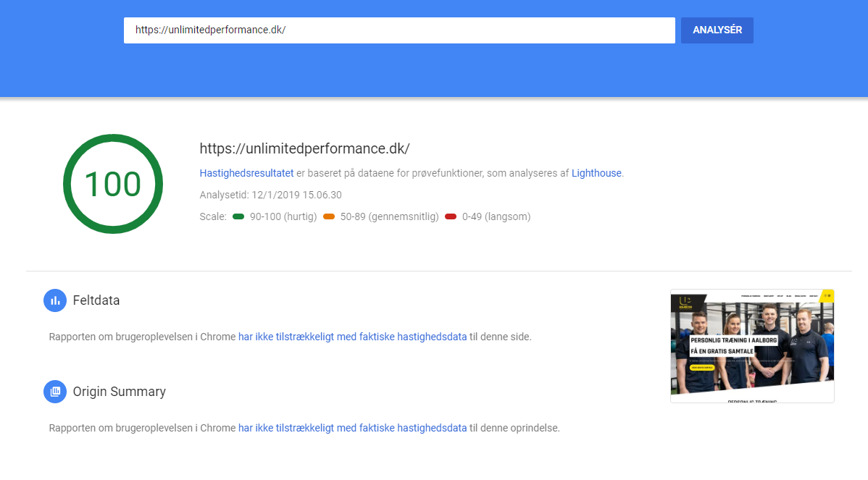Click the Feltdata bar chart icon
The height and width of the screenshot is (480, 868).
pyautogui.click(x=55, y=300)
